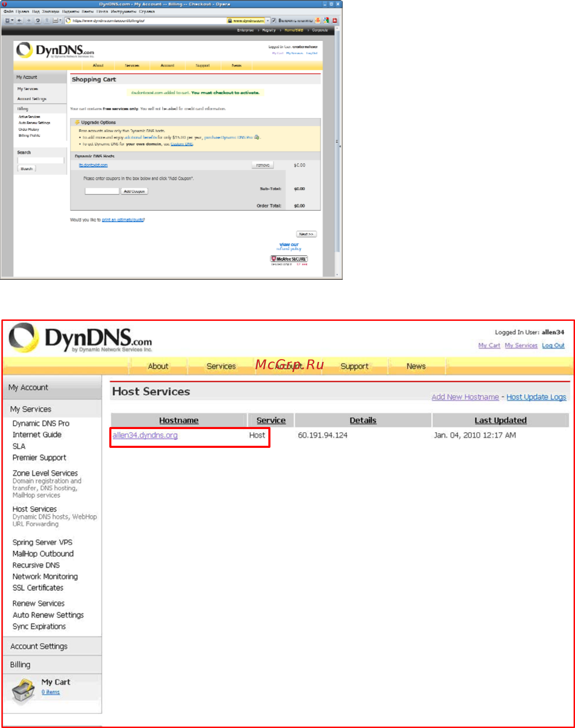Click Dynamic DNS Pro in the sidebar
Image resolution: width=575 pixels, height=728 pixels.
point(41,424)
